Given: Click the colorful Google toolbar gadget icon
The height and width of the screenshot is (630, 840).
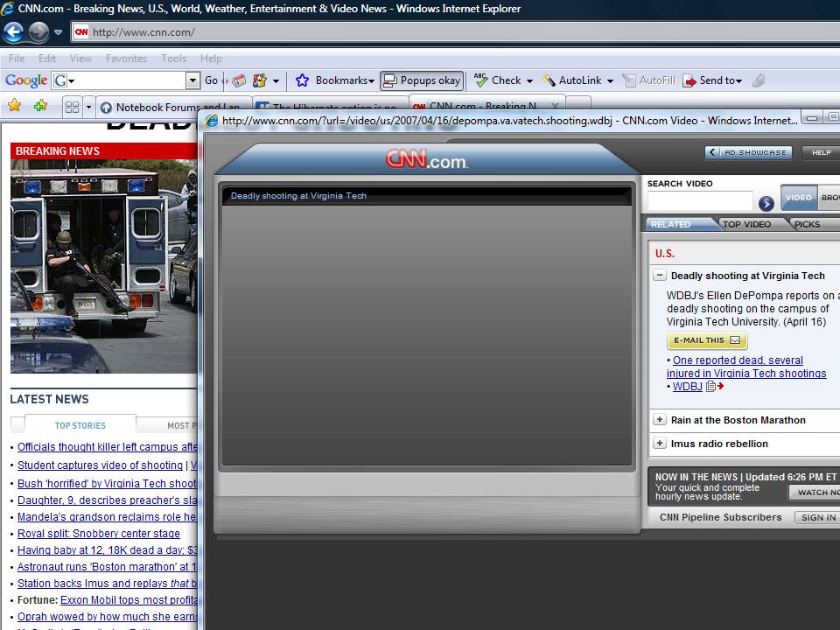Looking at the screenshot, I should [x=260, y=80].
